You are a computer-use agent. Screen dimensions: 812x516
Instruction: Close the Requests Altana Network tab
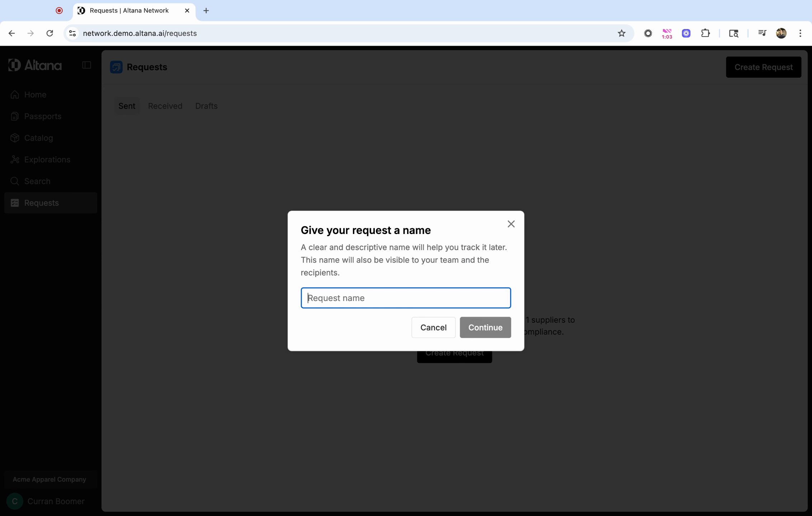point(187,11)
